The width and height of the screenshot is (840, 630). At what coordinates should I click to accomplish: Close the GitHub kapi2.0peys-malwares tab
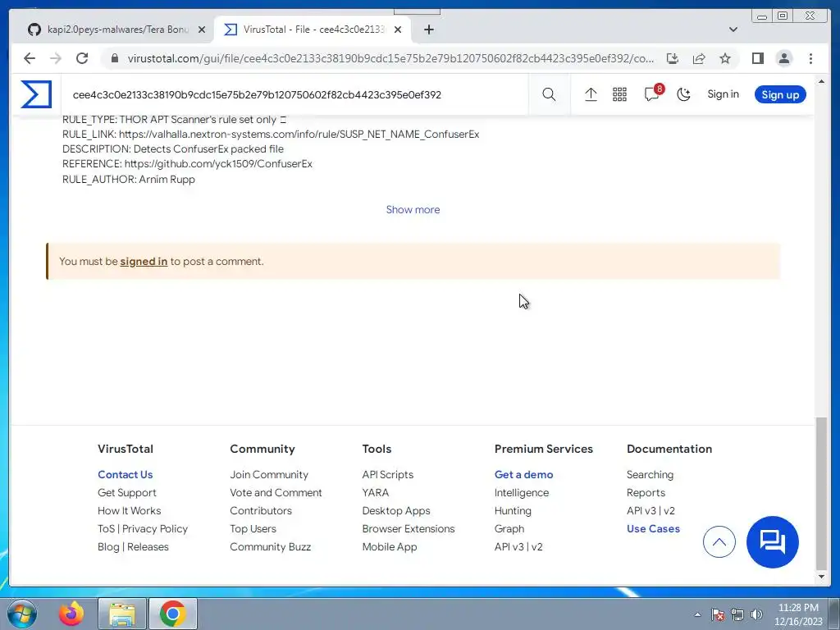point(202,30)
